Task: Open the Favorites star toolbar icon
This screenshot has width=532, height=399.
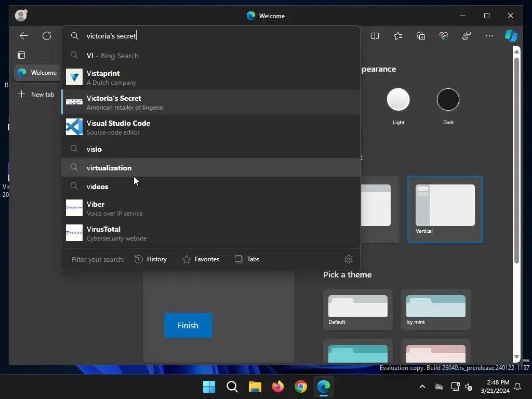Action: coord(398,36)
